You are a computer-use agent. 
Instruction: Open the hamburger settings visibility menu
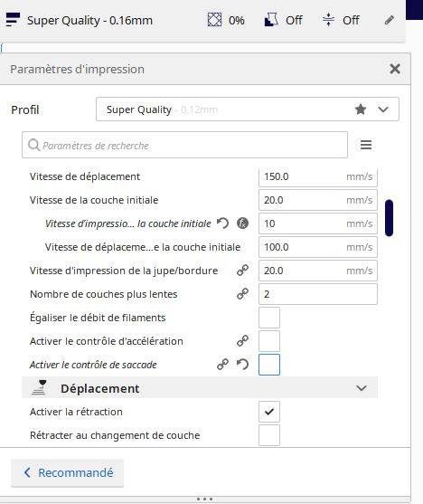click(366, 145)
